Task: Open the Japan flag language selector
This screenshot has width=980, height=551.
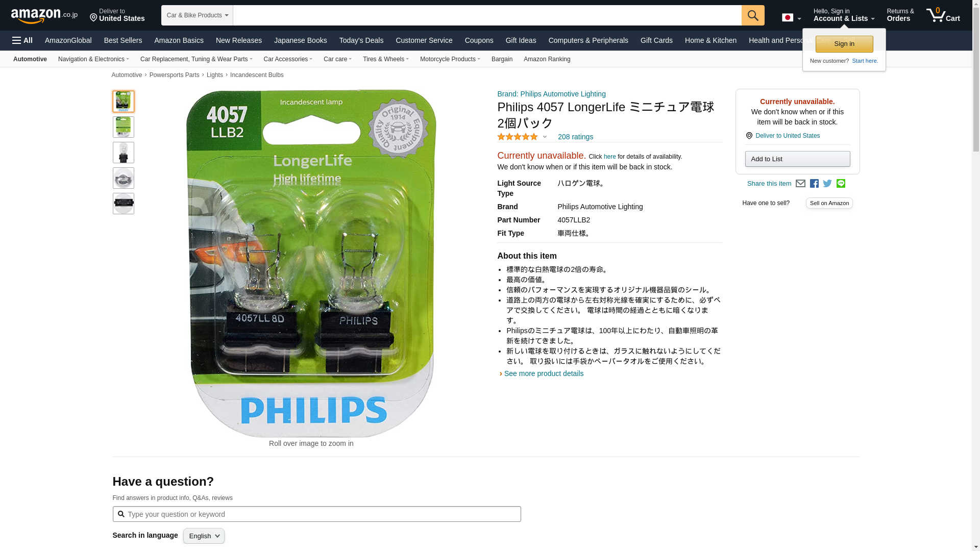Action: pos(791,18)
